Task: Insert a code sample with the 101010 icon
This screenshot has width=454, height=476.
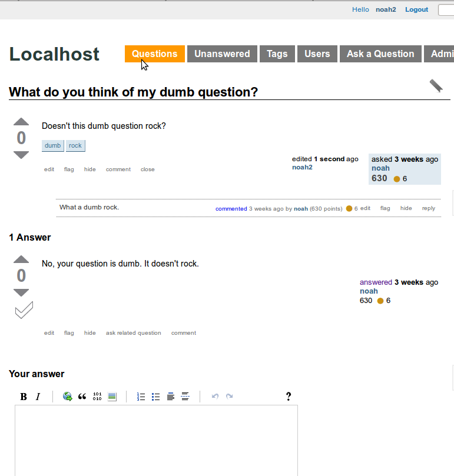Action: click(x=97, y=397)
